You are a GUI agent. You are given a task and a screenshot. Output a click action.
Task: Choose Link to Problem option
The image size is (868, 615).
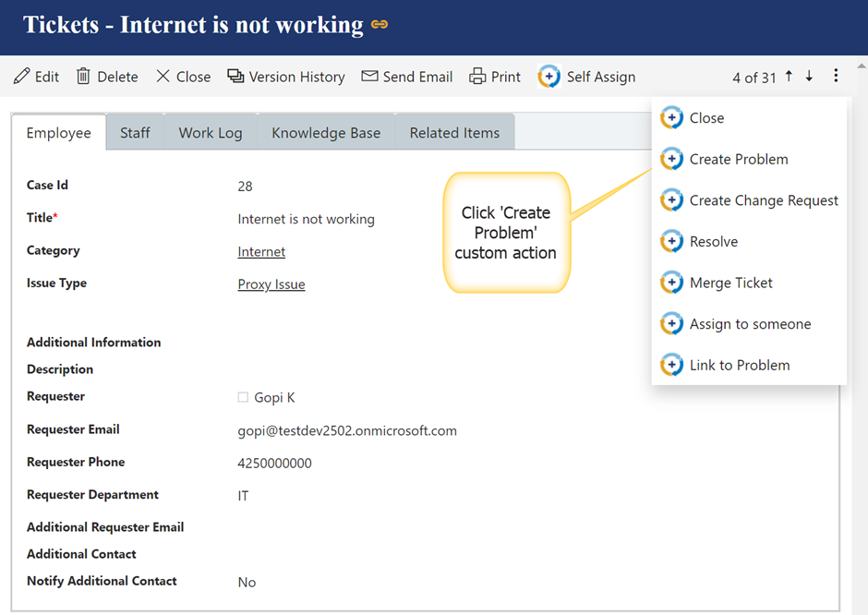point(739,366)
